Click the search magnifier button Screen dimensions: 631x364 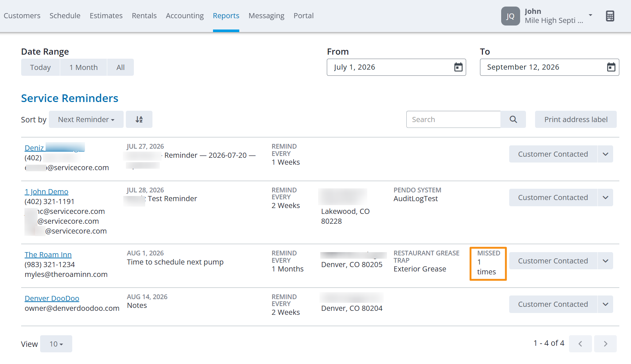coord(513,120)
